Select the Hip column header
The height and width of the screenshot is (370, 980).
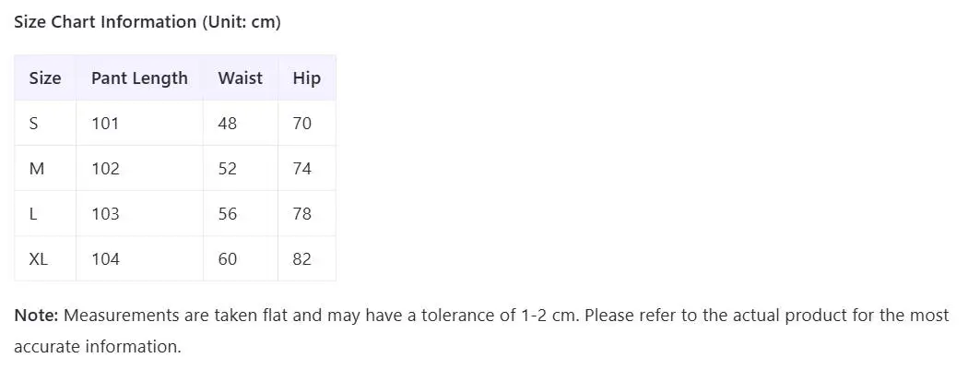coord(306,78)
